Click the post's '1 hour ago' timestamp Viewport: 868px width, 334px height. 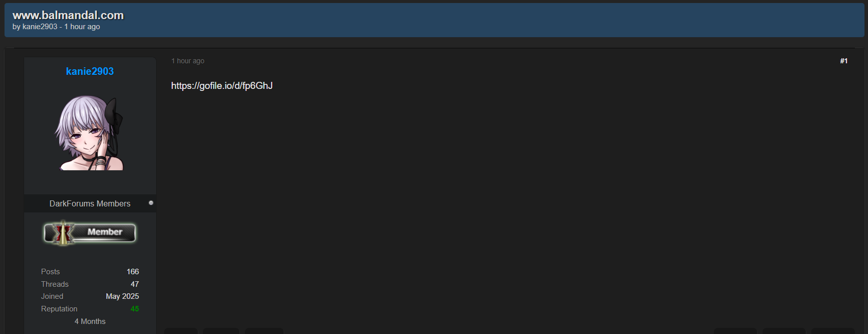188,61
